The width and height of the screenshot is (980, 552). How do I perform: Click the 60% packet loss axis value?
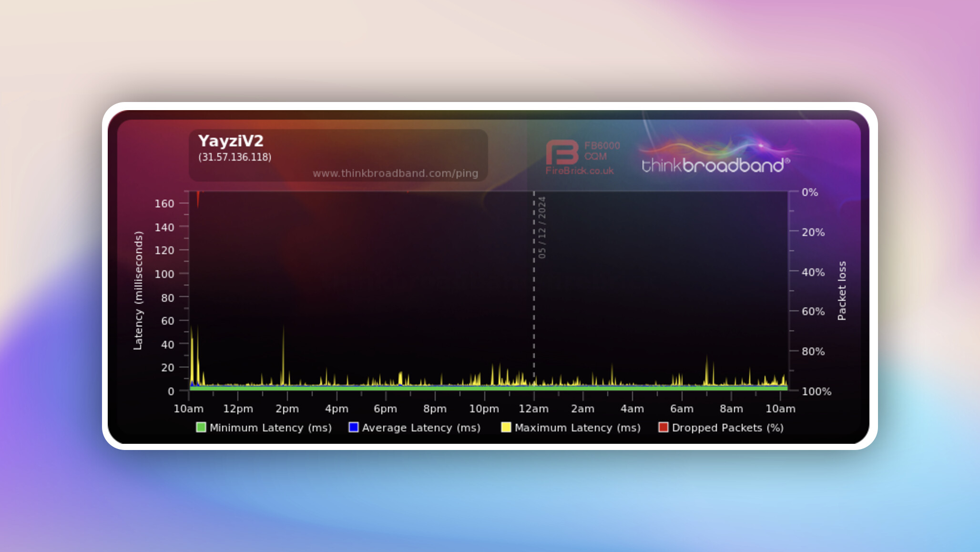click(x=813, y=311)
